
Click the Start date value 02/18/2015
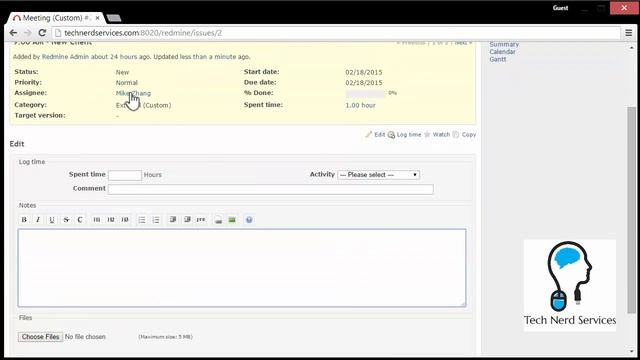(364, 72)
